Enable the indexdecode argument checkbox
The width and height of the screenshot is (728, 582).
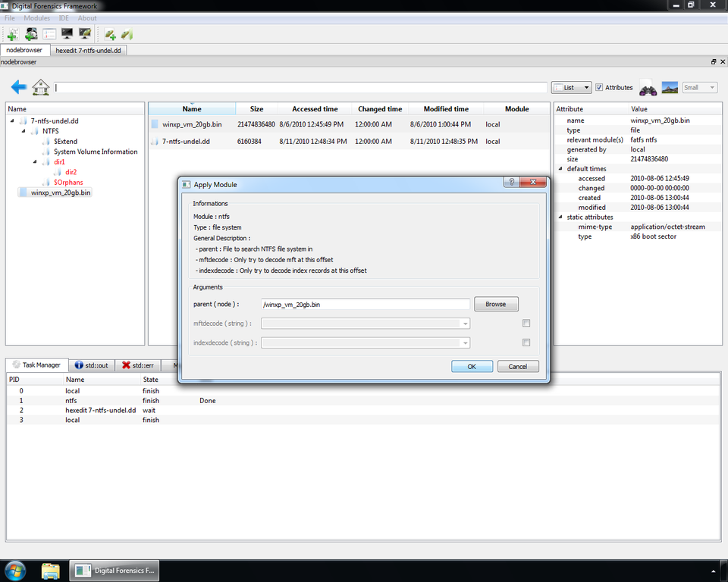[526, 343]
